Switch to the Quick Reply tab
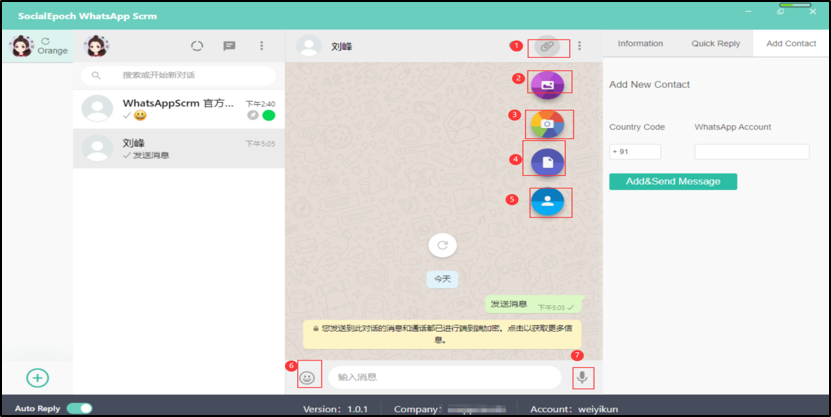831x417 pixels. (x=715, y=43)
